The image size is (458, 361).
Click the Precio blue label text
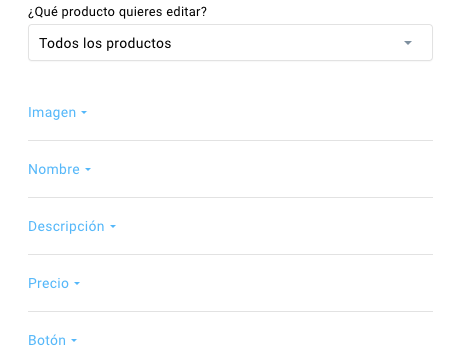tap(49, 283)
